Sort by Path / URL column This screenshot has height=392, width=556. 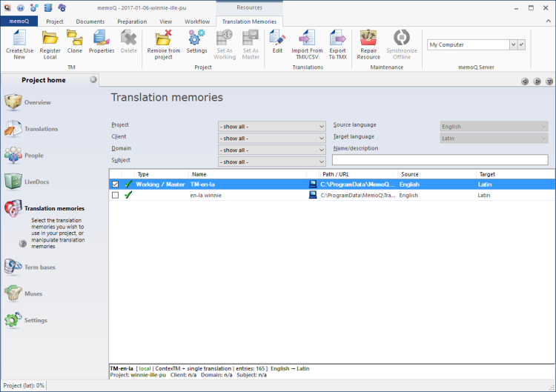(358, 174)
